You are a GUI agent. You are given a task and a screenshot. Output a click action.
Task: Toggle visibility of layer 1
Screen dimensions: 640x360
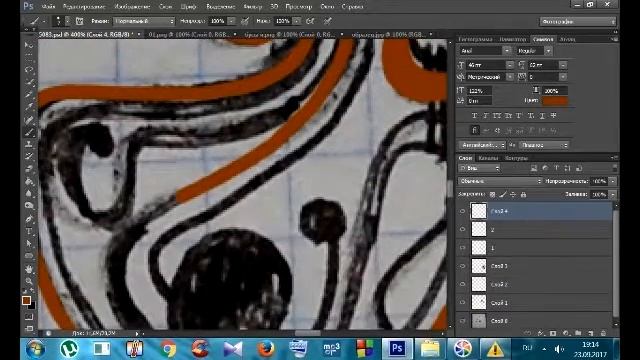pyautogui.click(x=462, y=248)
